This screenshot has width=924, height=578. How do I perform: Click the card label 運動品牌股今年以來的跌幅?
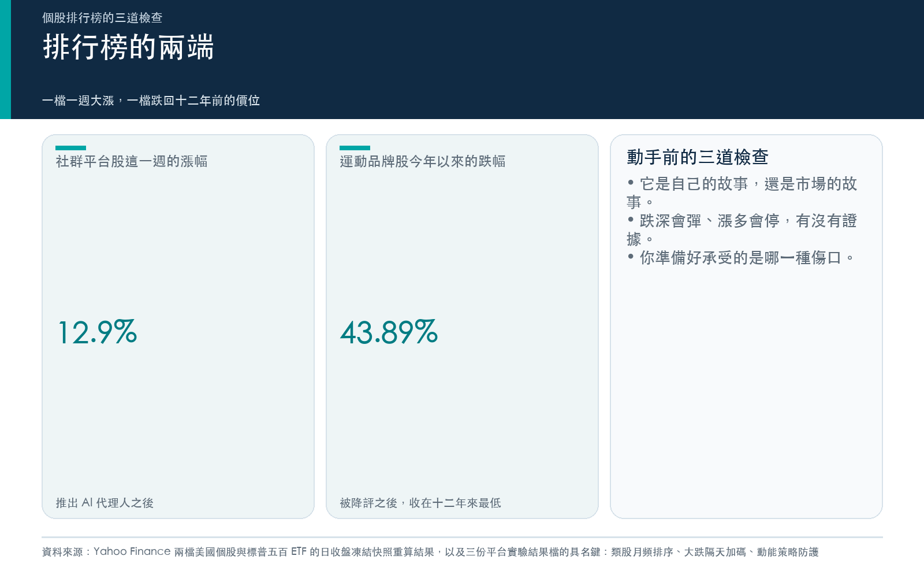pos(423,161)
